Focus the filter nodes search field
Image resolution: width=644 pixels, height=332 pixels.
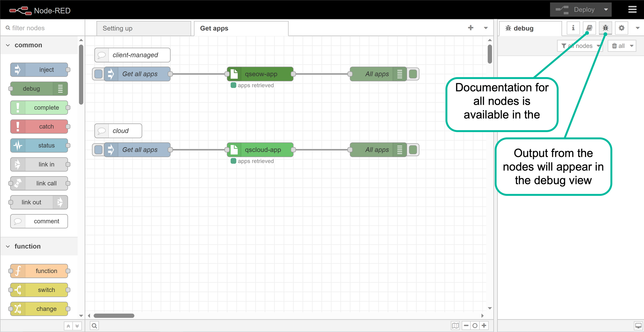pyautogui.click(x=43, y=28)
